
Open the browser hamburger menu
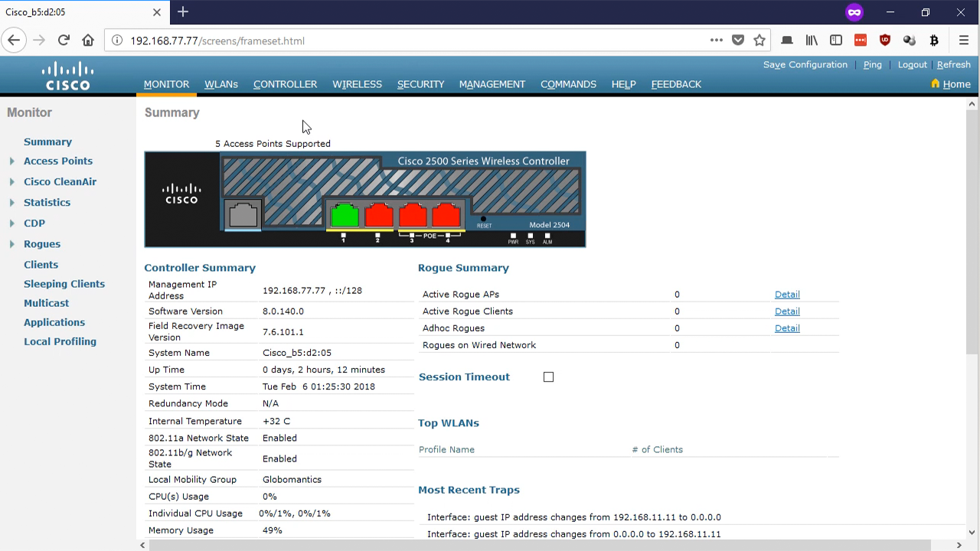pos(964,41)
